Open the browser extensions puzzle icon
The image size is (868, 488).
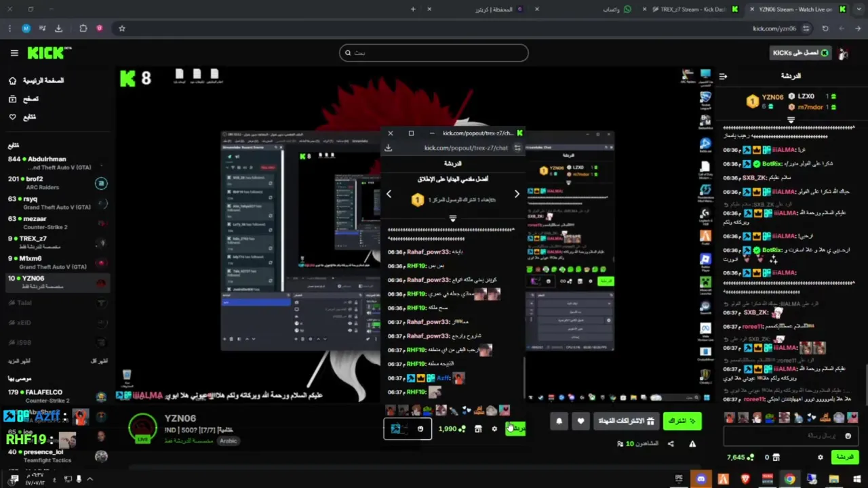[83, 28]
